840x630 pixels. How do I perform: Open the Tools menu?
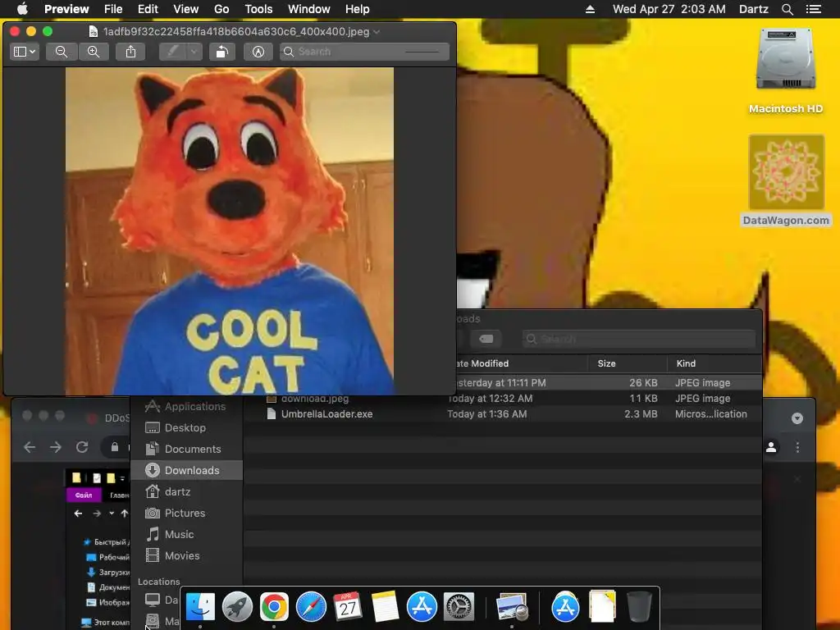258,9
